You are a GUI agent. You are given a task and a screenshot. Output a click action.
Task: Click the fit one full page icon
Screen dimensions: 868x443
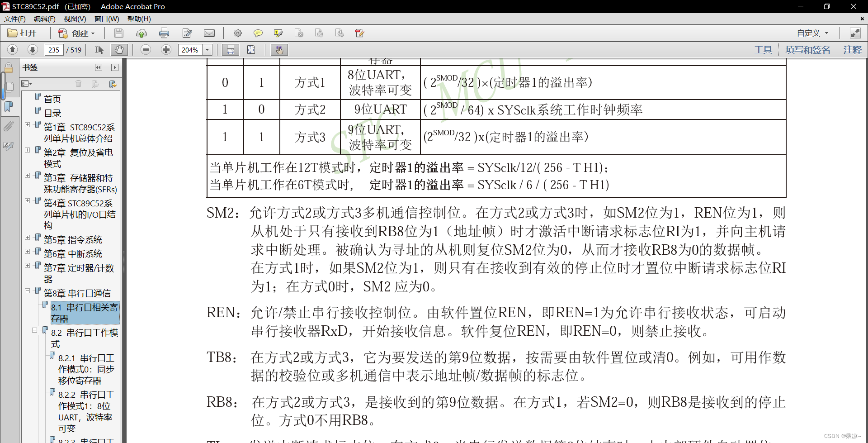click(251, 50)
